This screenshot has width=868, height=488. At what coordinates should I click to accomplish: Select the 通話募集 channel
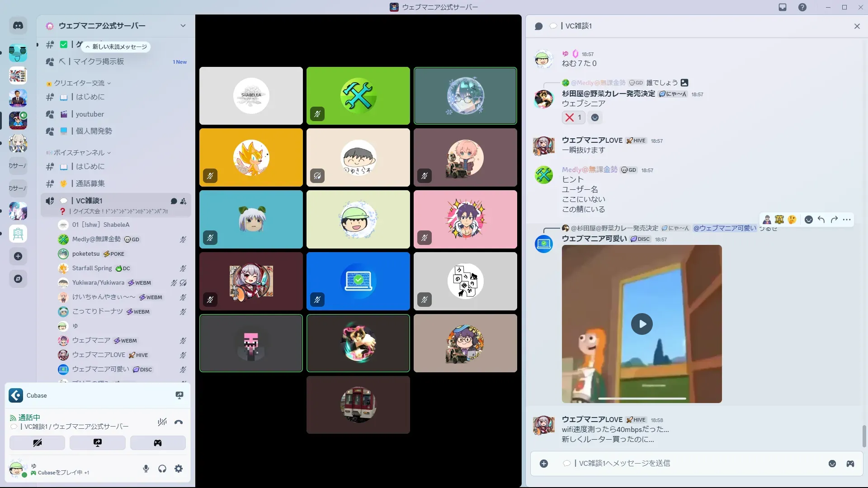click(x=90, y=183)
